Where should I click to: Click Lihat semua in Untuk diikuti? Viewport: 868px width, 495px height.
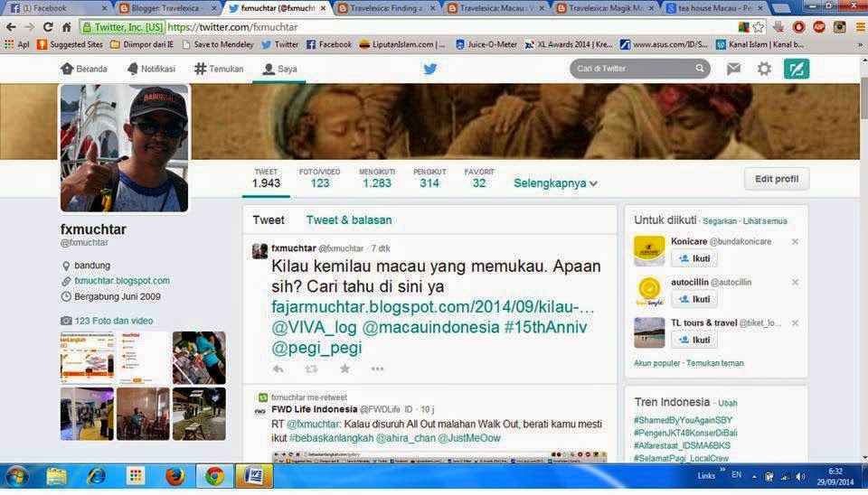765,220
